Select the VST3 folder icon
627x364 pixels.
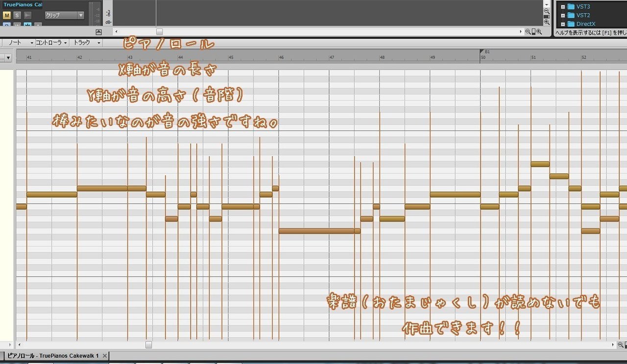[x=571, y=7]
